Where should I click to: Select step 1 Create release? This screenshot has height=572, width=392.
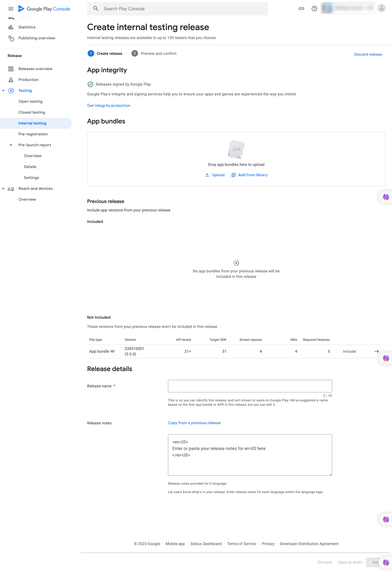click(105, 53)
